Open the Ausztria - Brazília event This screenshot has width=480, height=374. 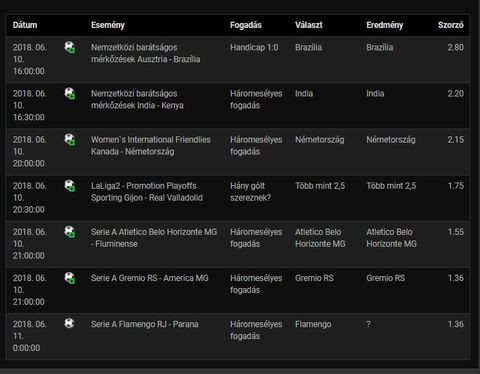[x=146, y=53]
